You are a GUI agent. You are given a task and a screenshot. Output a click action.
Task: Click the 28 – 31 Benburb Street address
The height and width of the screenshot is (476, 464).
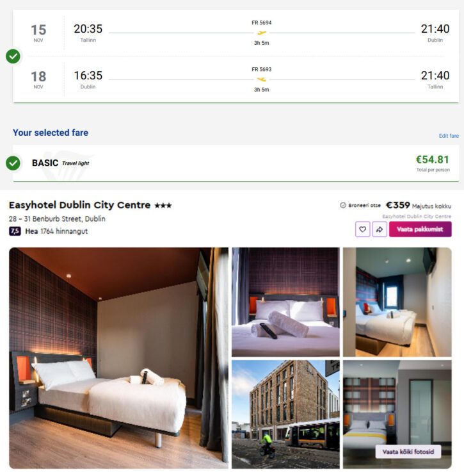[57, 219]
